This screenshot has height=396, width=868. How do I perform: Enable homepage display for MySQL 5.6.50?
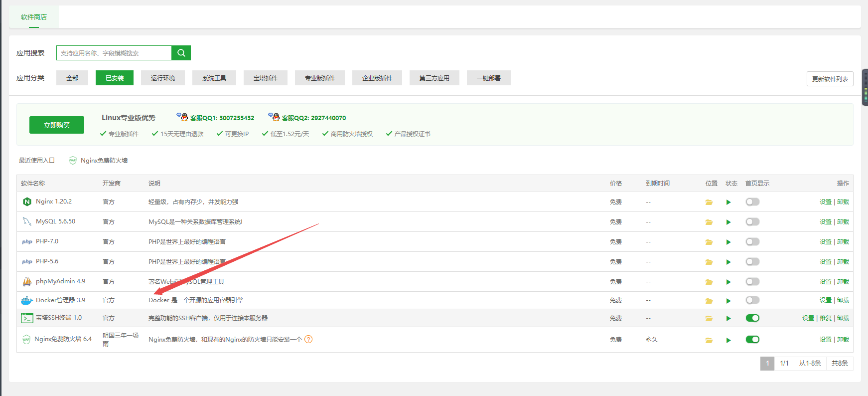click(x=752, y=222)
